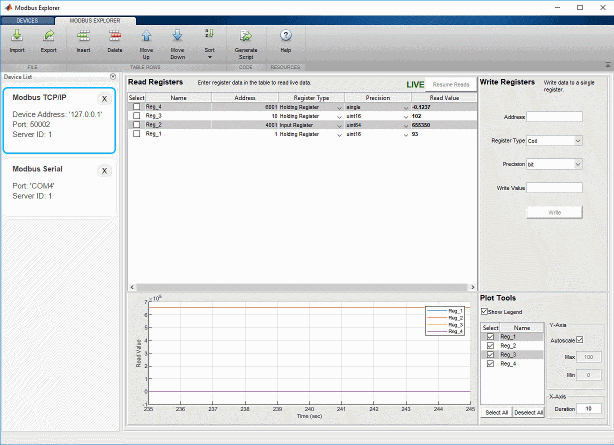The image size is (614, 445).
Task: Open the Help resource
Action: click(286, 41)
